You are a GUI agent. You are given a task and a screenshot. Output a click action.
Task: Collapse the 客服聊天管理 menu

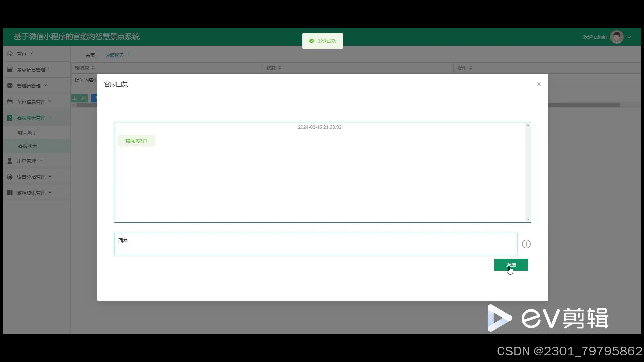point(50,118)
